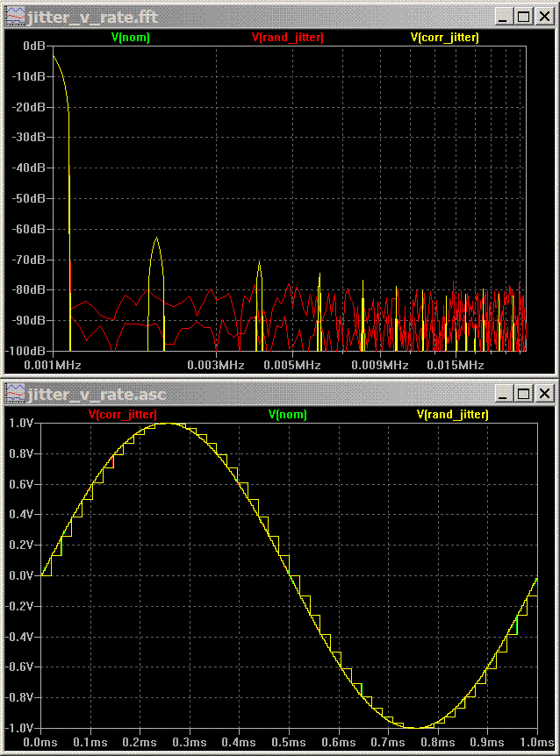The image size is (560, 756).
Task: Minimize the jitter_v_rate.fft window
Action: [x=503, y=18]
